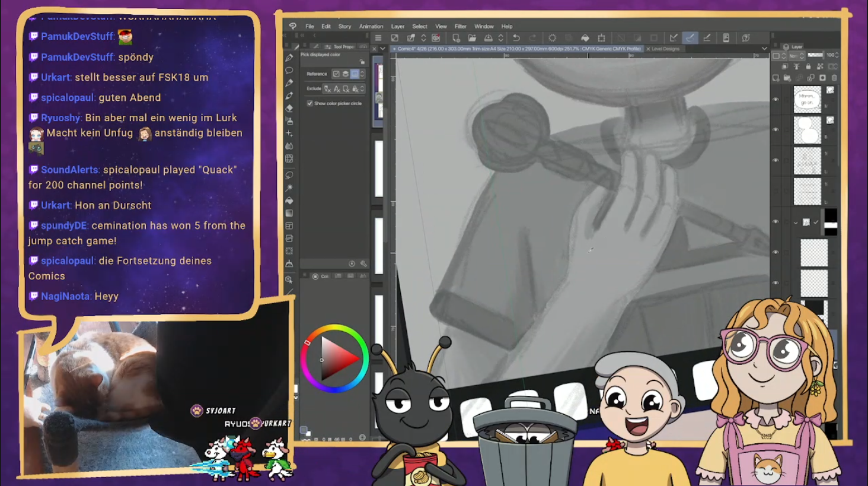Select the Auto select magic wand tool

(x=289, y=188)
